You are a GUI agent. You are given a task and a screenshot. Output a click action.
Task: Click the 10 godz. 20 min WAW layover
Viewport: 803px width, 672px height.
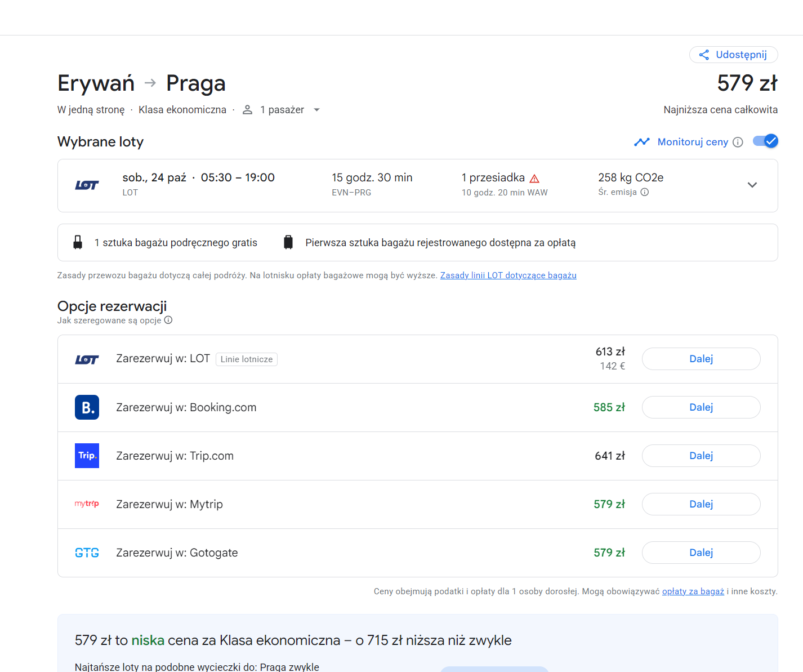pyautogui.click(x=505, y=193)
